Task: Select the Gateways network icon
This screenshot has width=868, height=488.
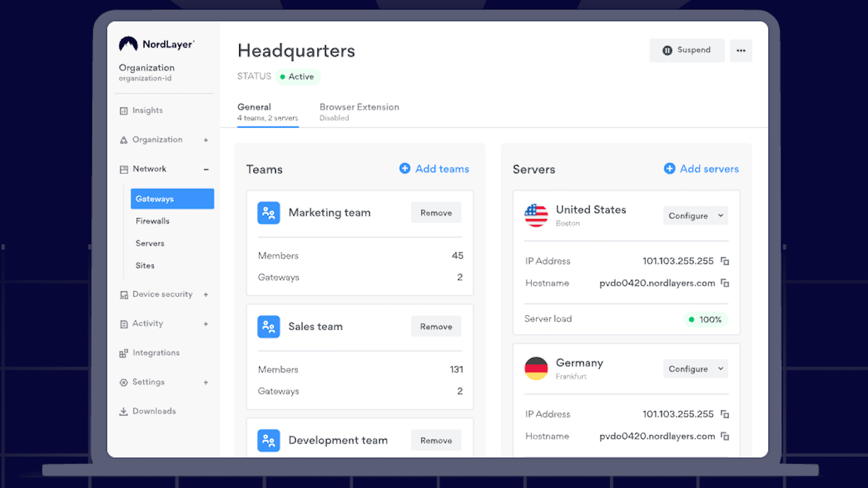Action: (155, 199)
